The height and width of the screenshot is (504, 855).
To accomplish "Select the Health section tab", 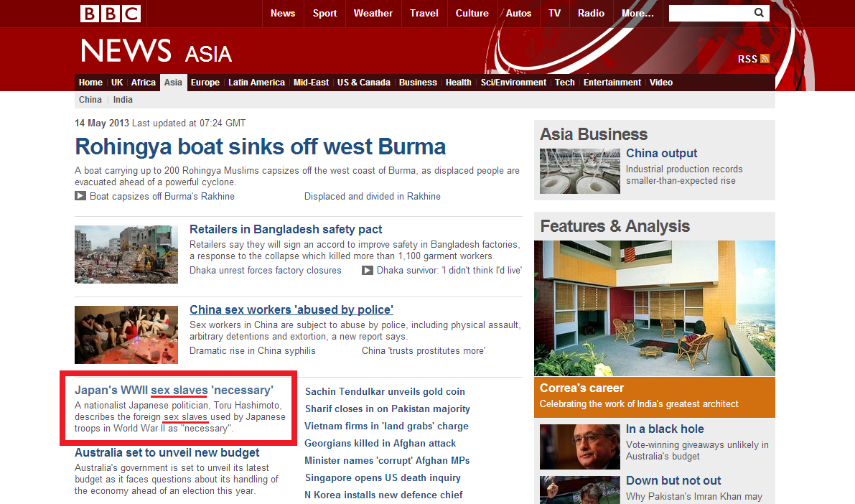I will tap(458, 83).
